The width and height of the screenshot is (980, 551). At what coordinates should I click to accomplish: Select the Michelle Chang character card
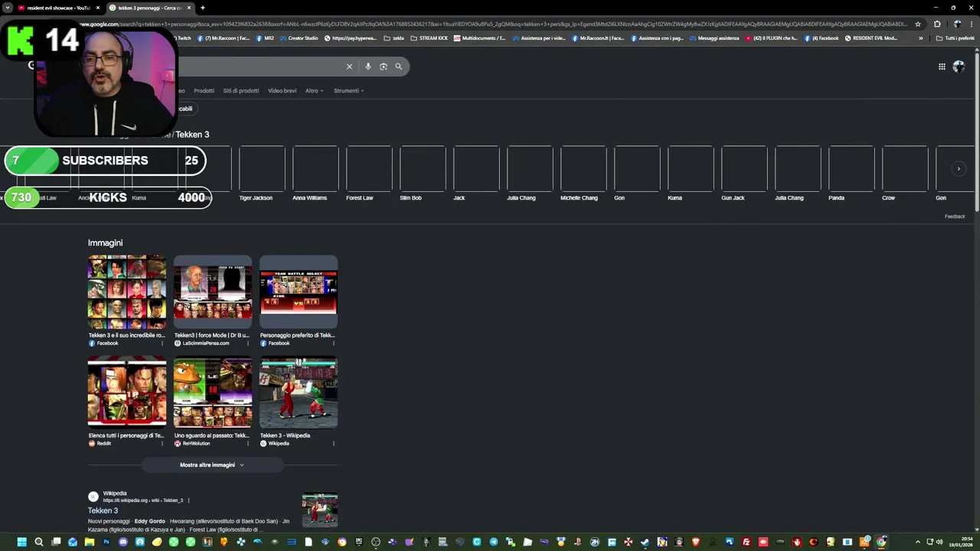[583, 174]
